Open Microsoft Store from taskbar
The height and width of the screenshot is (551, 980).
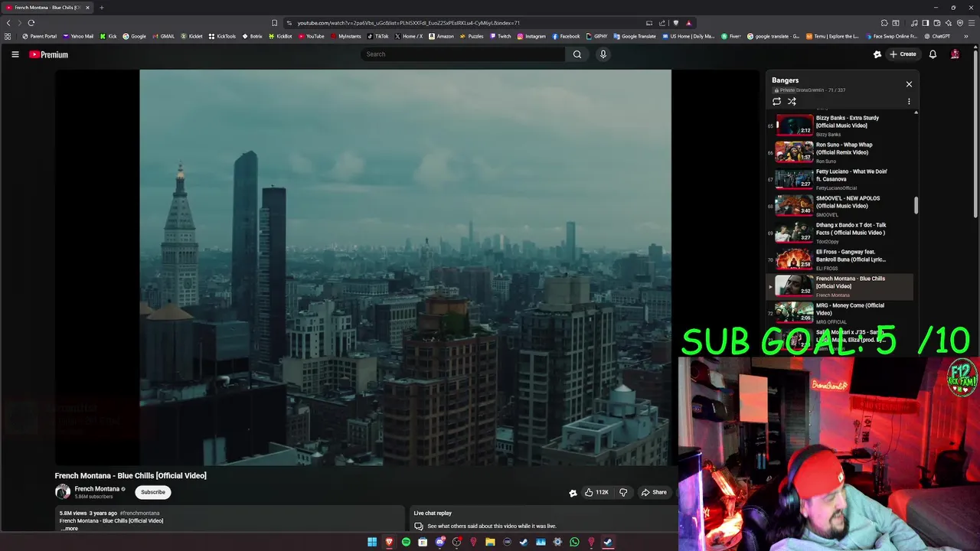tap(423, 542)
